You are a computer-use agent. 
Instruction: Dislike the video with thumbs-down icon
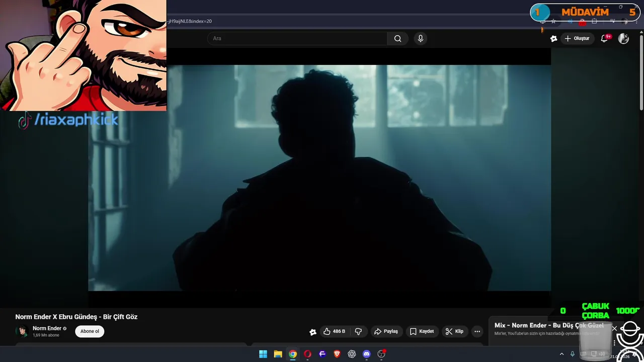click(x=358, y=331)
